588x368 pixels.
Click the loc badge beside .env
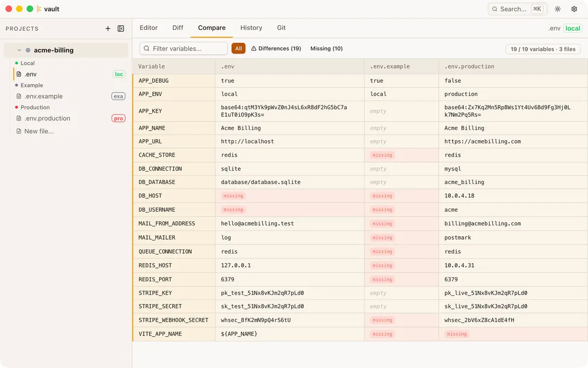(x=119, y=74)
